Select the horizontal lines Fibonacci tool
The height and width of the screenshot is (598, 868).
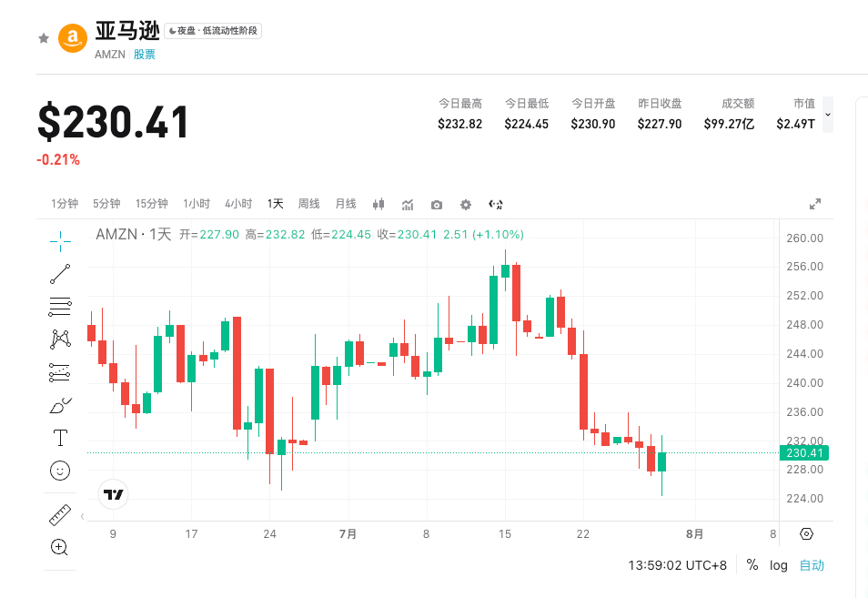pyautogui.click(x=60, y=306)
